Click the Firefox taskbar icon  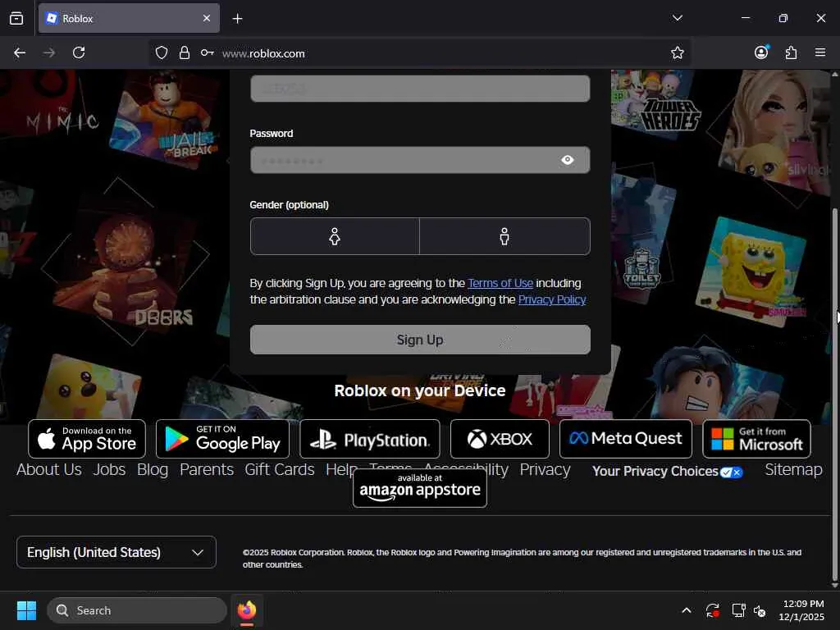point(247,610)
